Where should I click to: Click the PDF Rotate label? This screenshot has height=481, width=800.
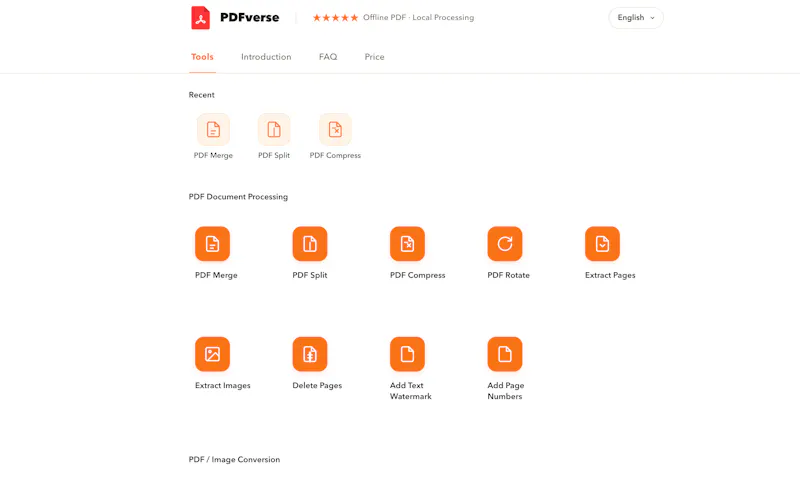coord(508,275)
